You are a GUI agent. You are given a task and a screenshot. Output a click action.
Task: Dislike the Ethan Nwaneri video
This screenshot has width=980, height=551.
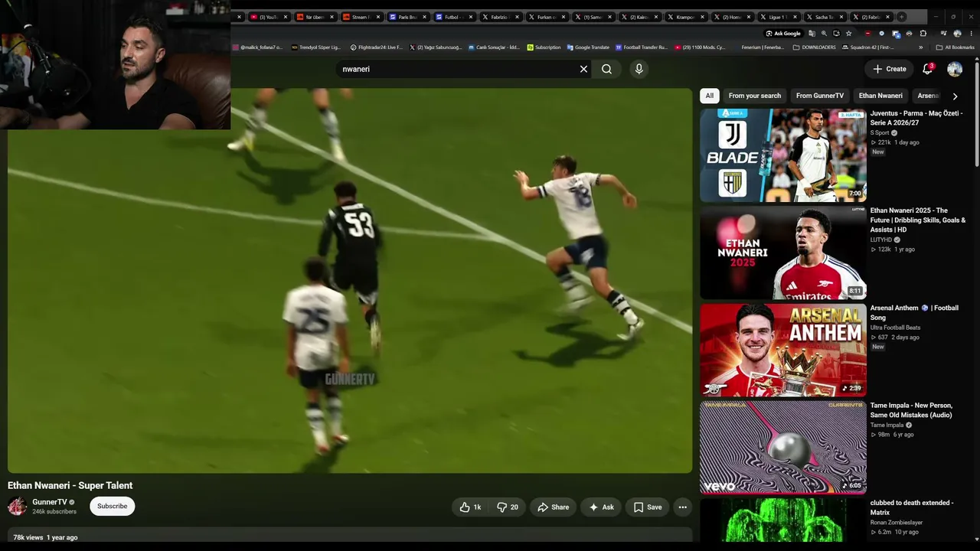[x=508, y=507]
